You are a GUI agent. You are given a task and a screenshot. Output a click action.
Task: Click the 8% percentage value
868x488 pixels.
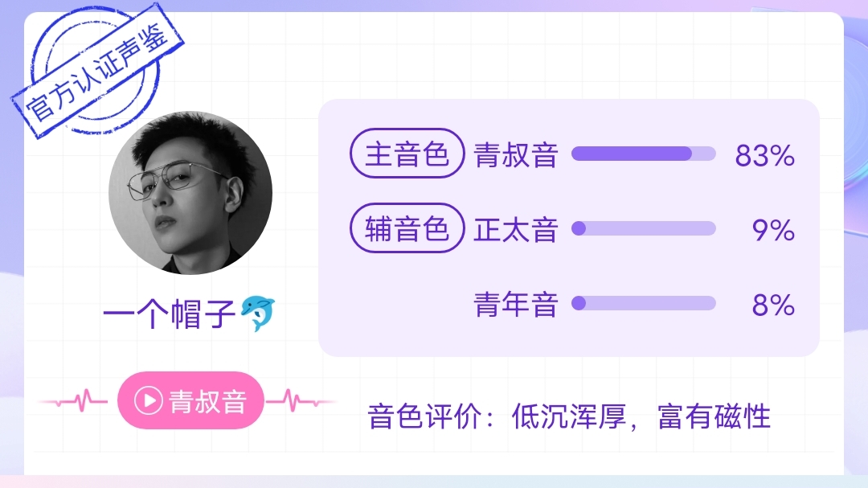point(773,306)
